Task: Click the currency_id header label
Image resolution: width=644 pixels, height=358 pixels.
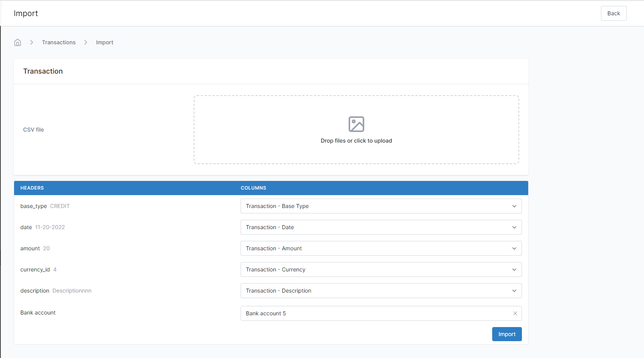Action: coord(35,269)
